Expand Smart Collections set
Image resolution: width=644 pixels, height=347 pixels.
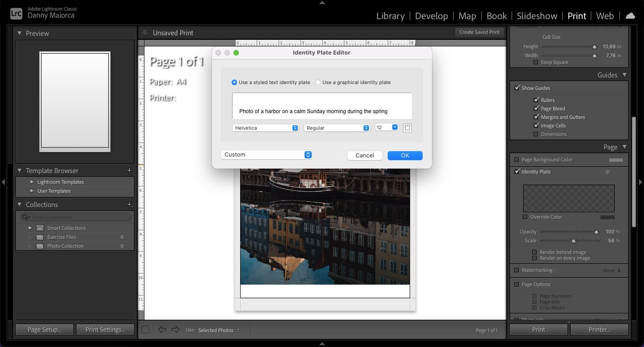tap(30, 228)
